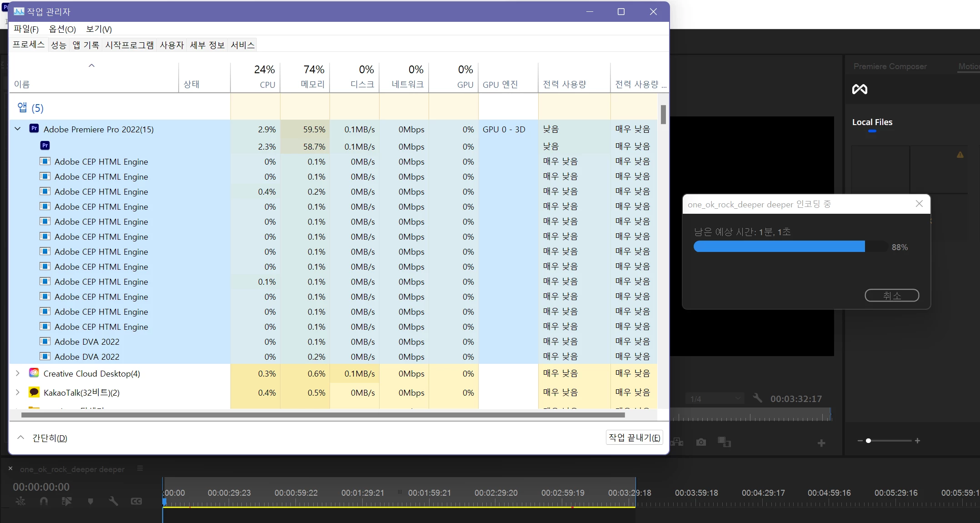Open playback resolution 1/4 dropdown

click(715, 399)
